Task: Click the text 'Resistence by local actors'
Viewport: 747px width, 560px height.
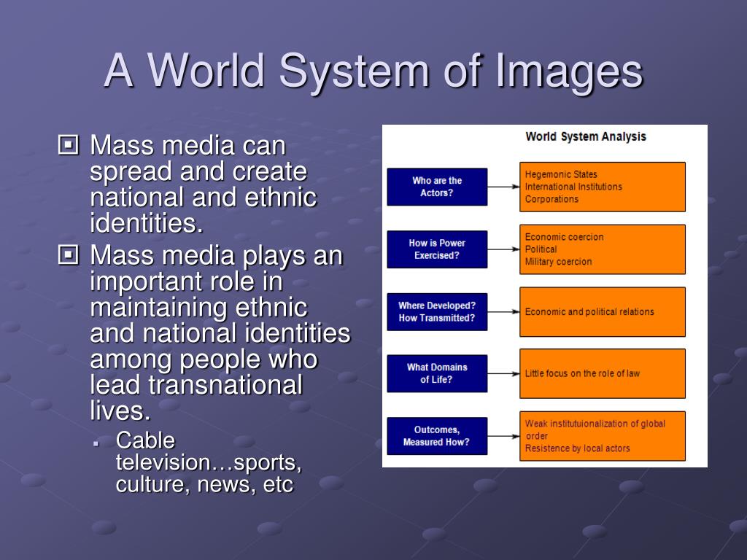Action: pyautogui.click(x=578, y=448)
